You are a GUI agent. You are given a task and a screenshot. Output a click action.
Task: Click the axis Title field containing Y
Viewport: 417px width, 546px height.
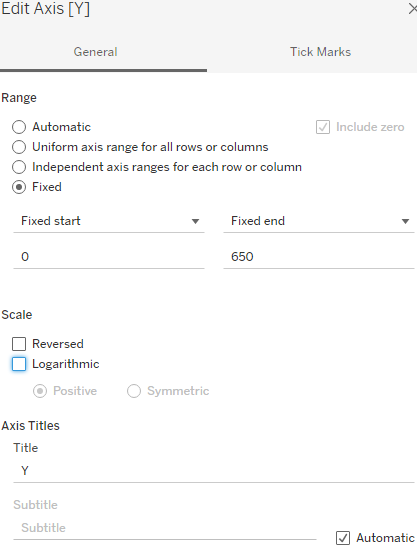[x=214, y=471]
